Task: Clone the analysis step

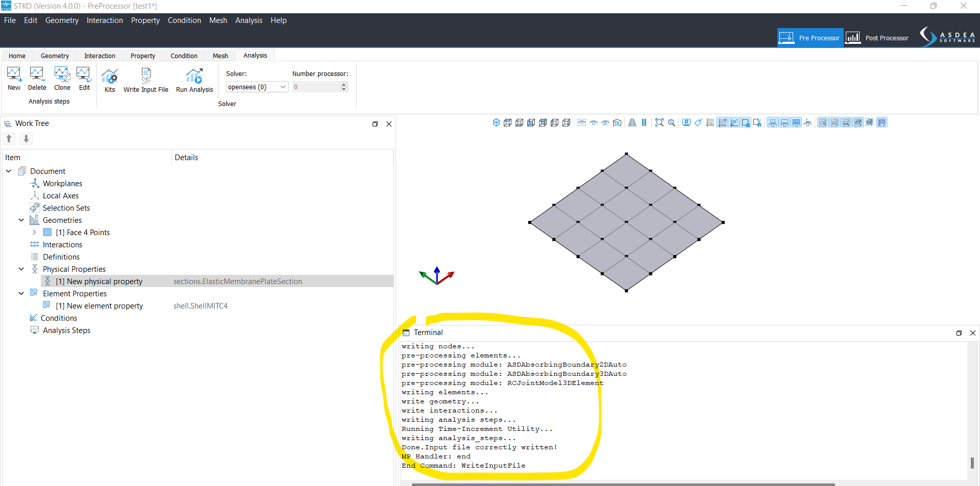Action: point(62,79)
